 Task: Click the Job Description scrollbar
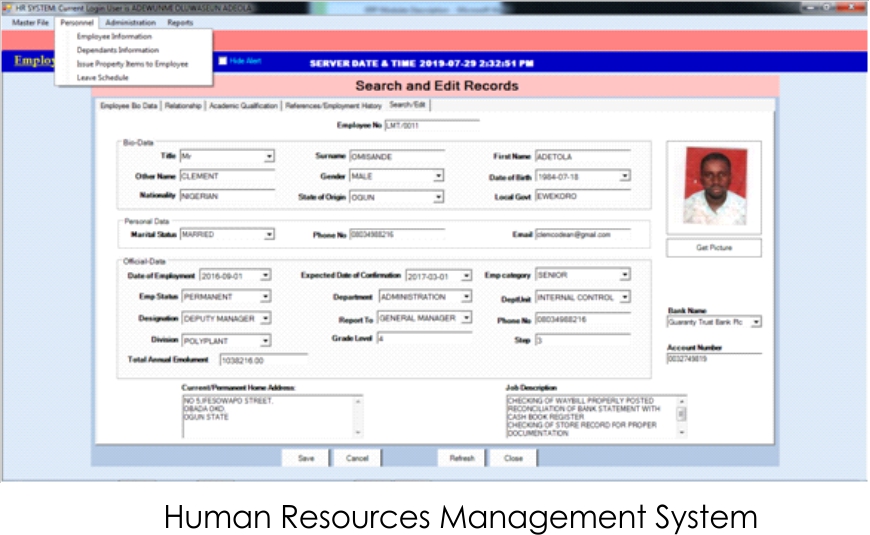tap(682, 417)
